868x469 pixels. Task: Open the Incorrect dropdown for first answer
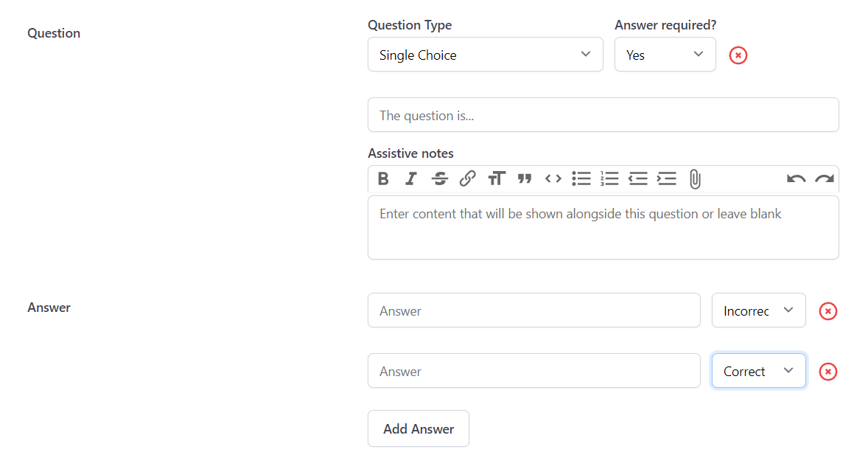click(x=759, y=310)
